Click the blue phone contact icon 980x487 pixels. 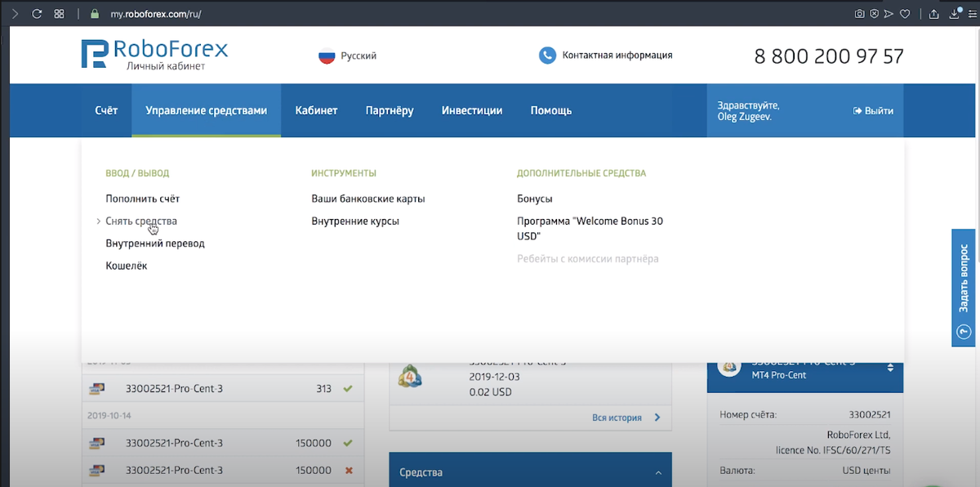coord(547,56)
